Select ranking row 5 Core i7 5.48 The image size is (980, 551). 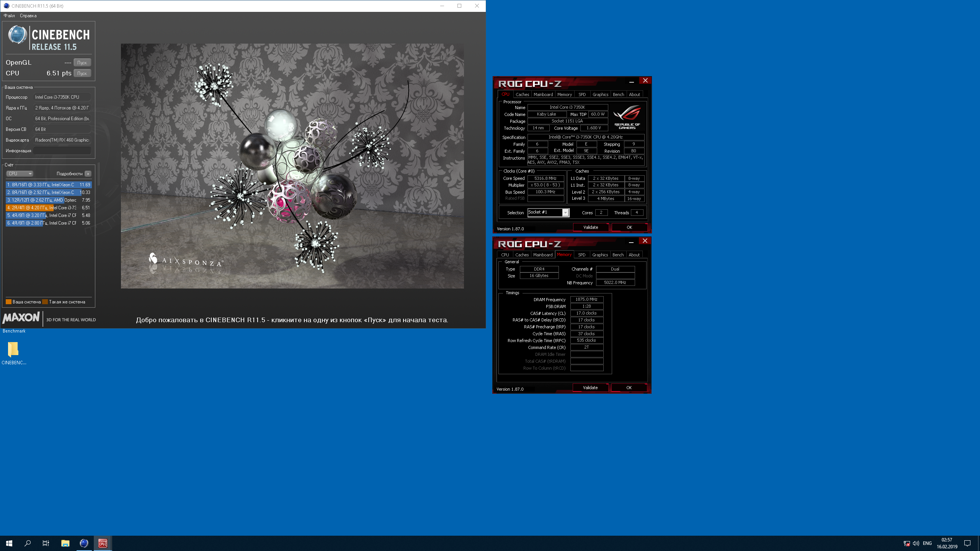(49, 215)
